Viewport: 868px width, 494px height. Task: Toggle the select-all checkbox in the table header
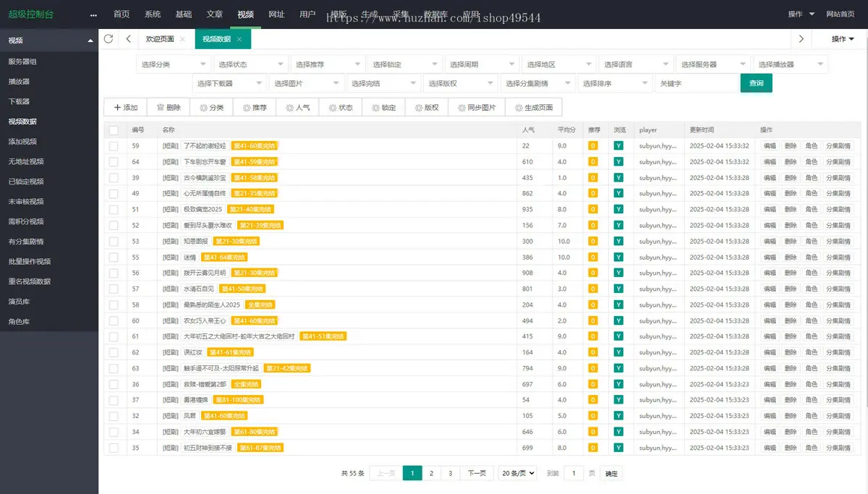(114, 130)
